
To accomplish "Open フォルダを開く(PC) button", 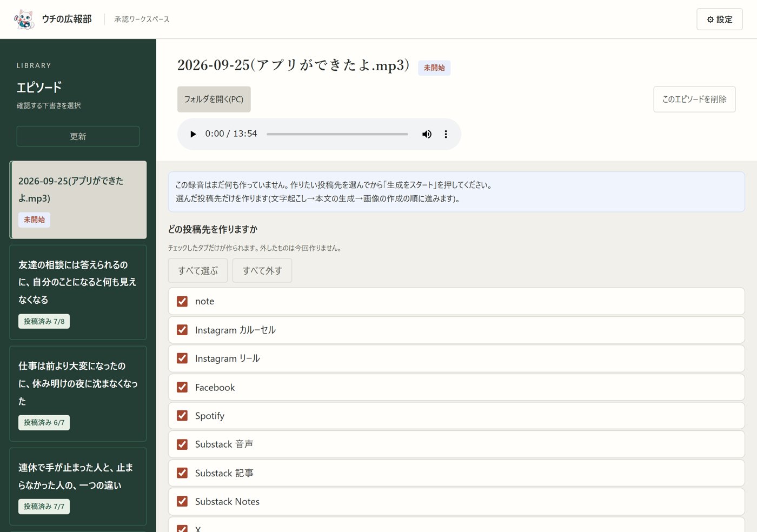I will pos(214,99).
